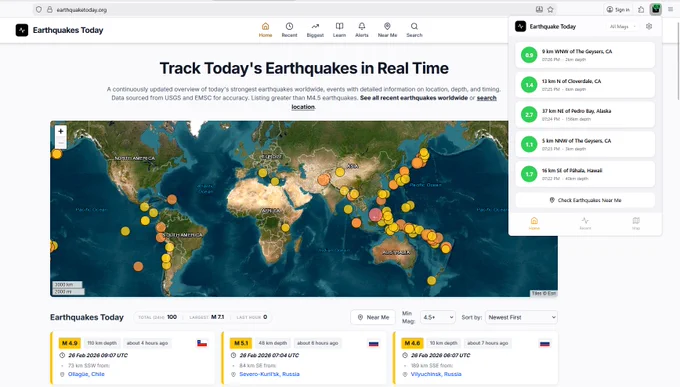Click the Russia flag on the M 5.1 card
This screenshot has width=680, height=387.
(373, 344)
